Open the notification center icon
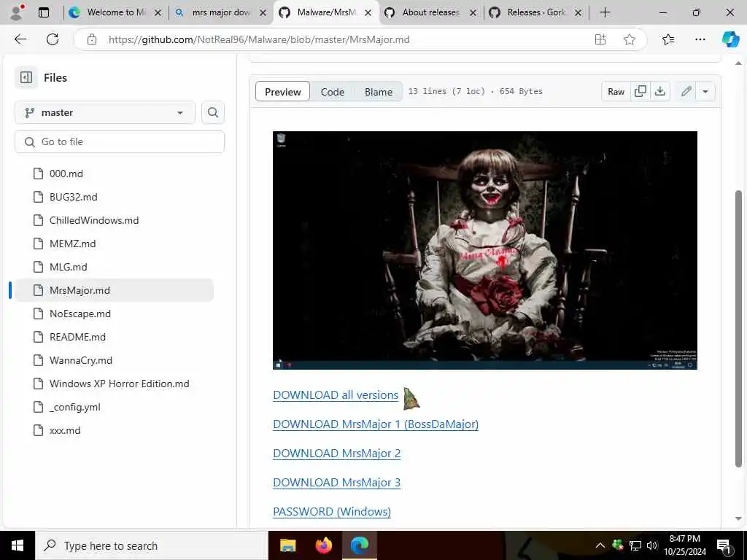This screenshot has height=560, width=747. (x=724, y=546)
